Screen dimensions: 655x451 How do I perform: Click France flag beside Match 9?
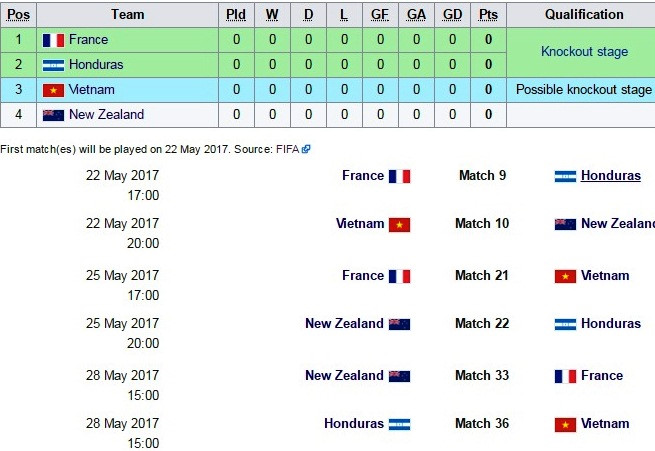tap(399, 176)
